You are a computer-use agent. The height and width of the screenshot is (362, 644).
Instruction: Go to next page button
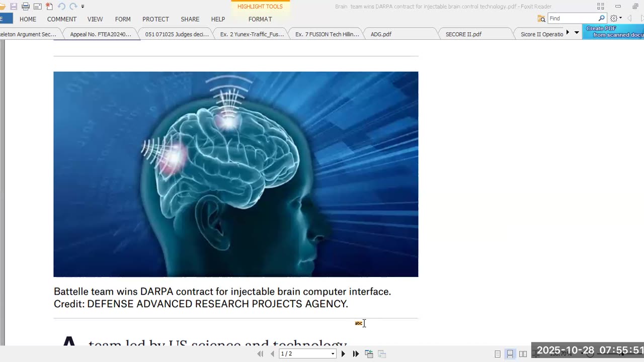343,354
